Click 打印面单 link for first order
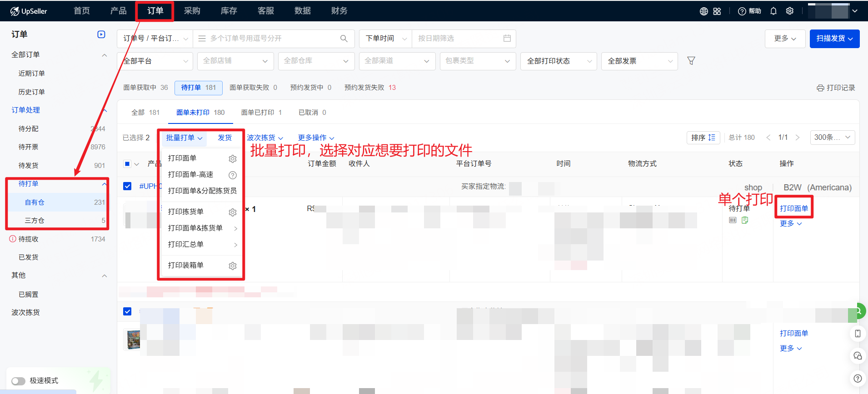Image resolution: width=868 pixels, height=394 pixels. [793, 208]
